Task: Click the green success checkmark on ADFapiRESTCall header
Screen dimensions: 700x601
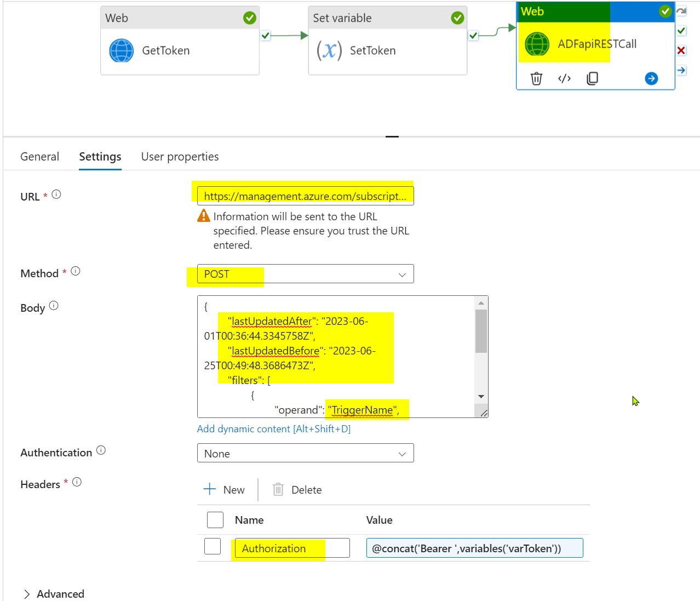Action: point(665,11)
